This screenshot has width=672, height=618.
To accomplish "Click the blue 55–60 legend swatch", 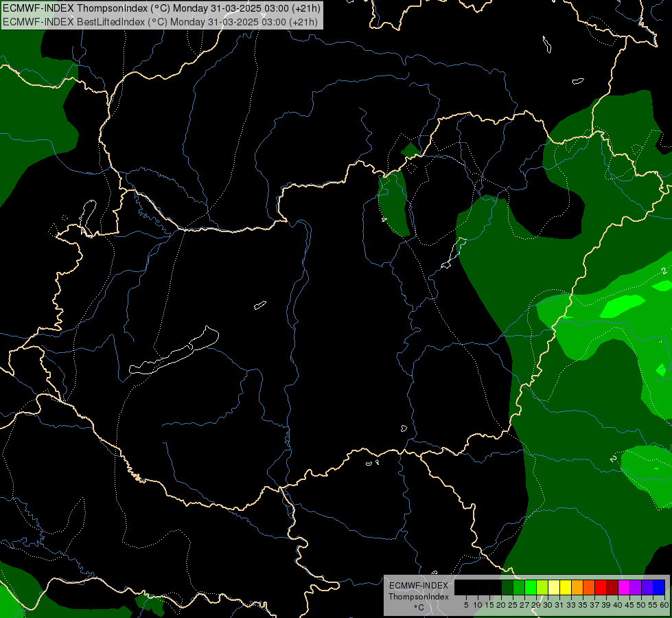I will pyautogui.click(x=659, y=587).
